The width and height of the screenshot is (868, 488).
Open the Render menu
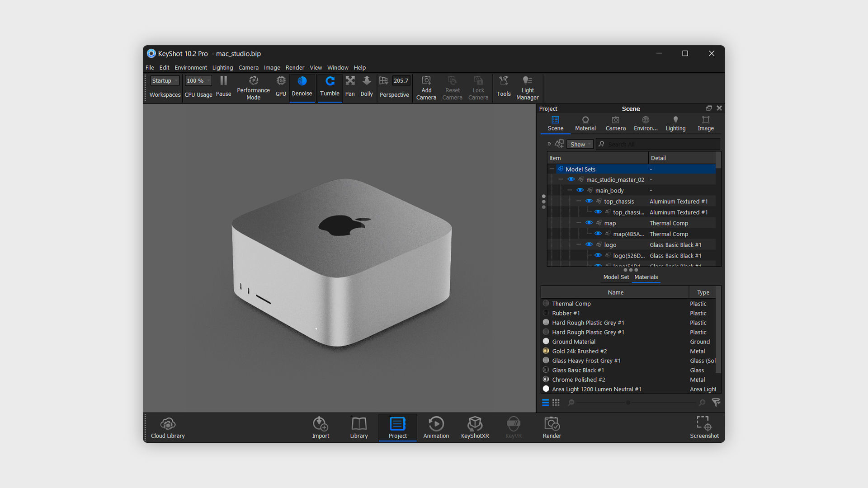(x=295, y=68)
